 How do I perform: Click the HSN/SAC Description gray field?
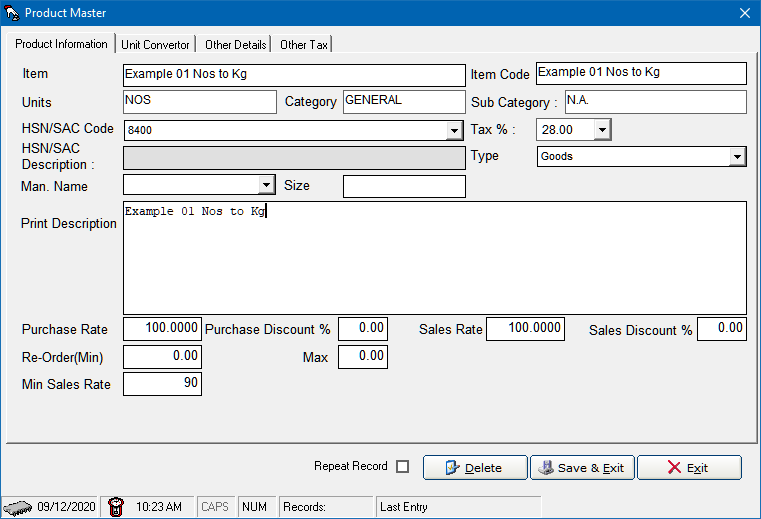tap(294, 158)
